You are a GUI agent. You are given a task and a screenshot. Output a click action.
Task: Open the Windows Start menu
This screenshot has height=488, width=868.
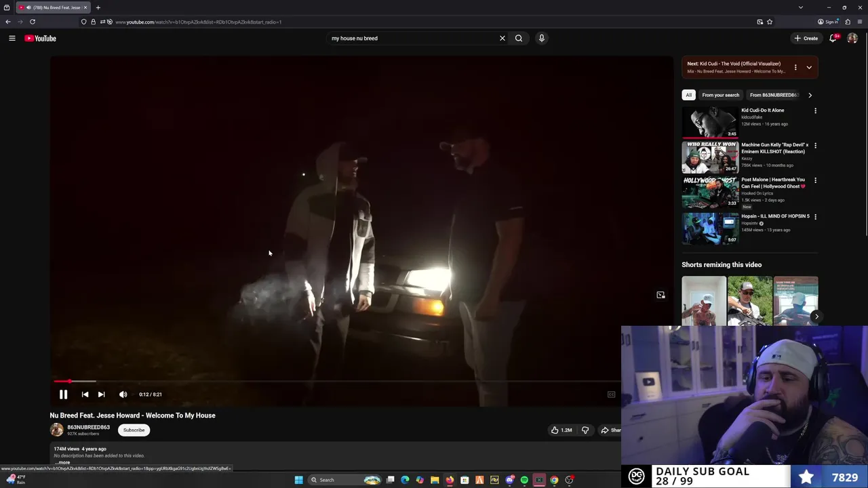pos(298,480)
